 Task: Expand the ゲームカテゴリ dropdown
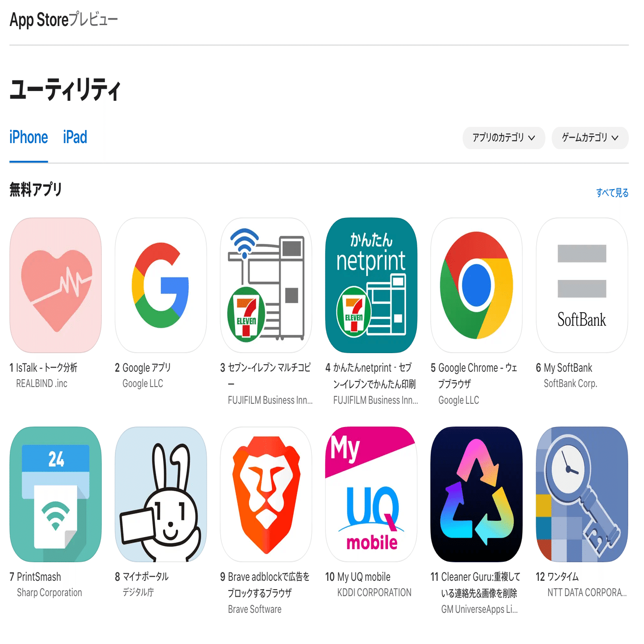coord(590,138)
